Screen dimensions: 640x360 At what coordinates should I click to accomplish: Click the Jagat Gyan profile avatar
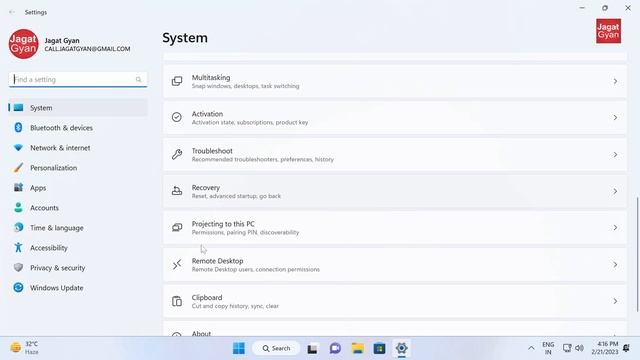pos(23,44)
